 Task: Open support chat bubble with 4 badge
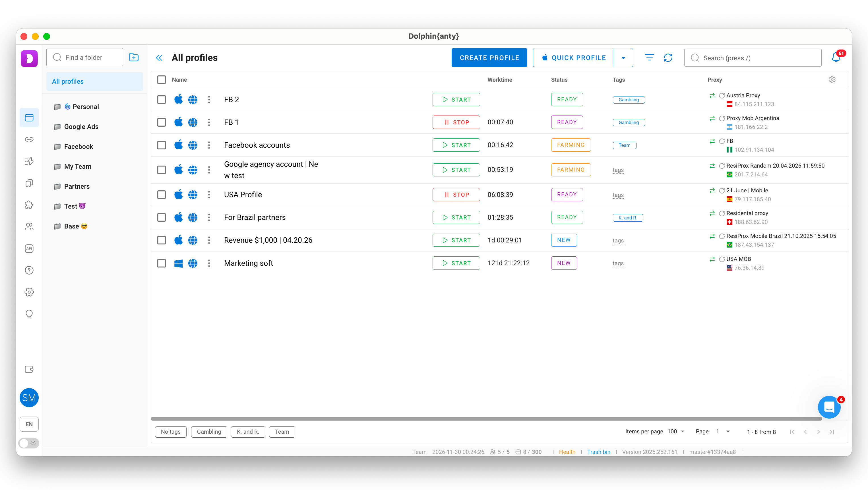coord(829,407)
